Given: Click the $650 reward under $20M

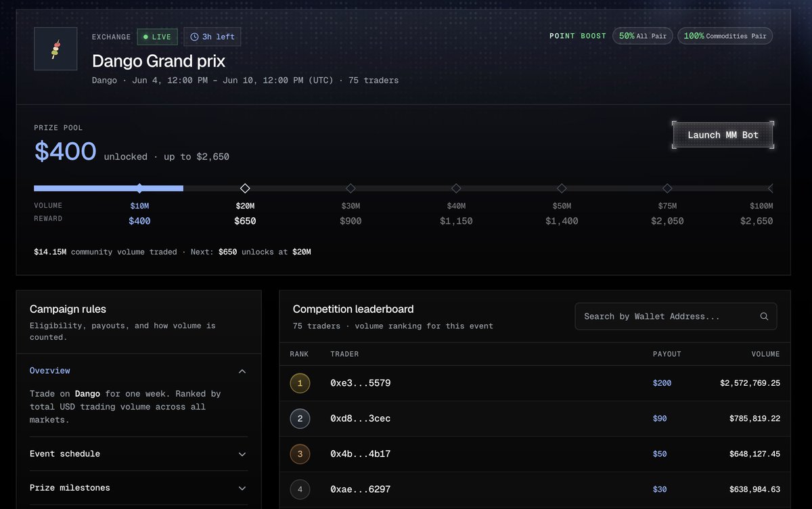Looking at the screenshot, I should 245,221.
